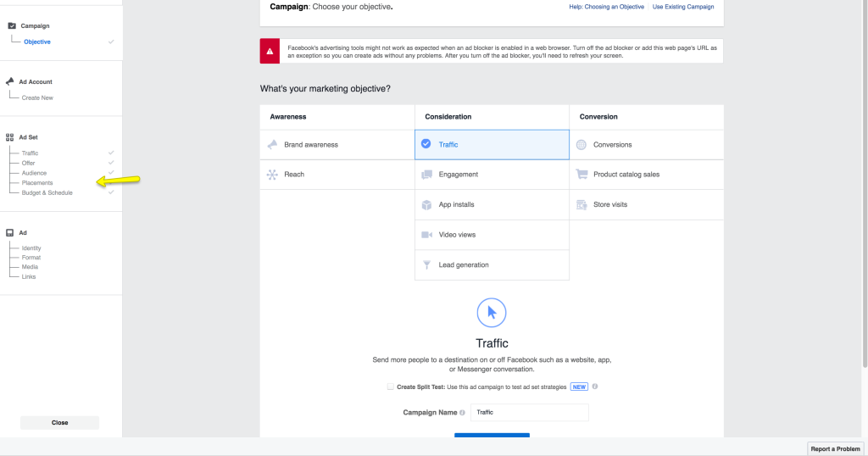The width and height of the screenshot is (868, 456).
Task: Go to Audience under Ad Set
Action: [x=34, y=173]
